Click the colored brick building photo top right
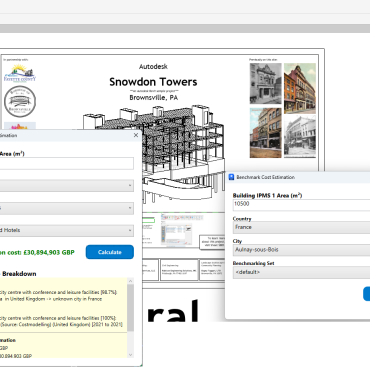Screen dimensions: 370x370 click(x=300, y=88)
